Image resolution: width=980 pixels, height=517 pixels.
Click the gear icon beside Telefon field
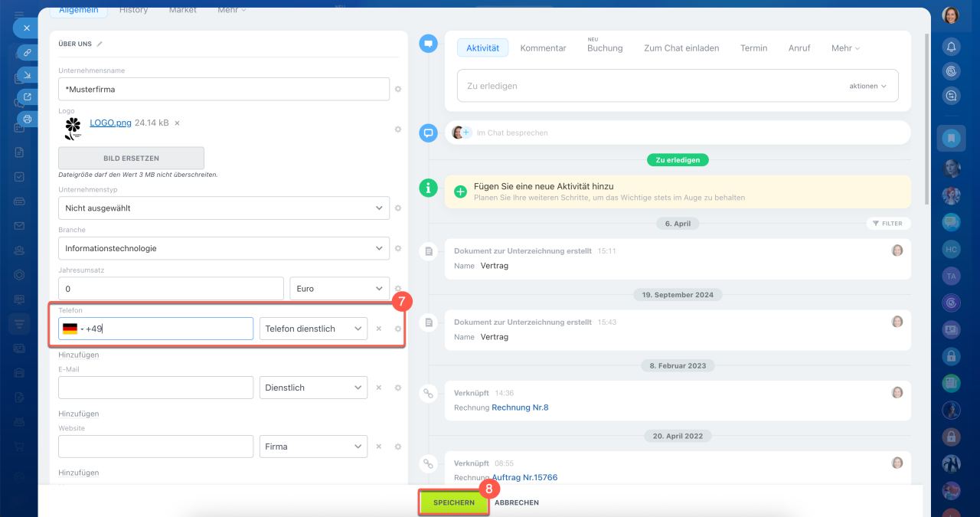(x=398, y=329)
